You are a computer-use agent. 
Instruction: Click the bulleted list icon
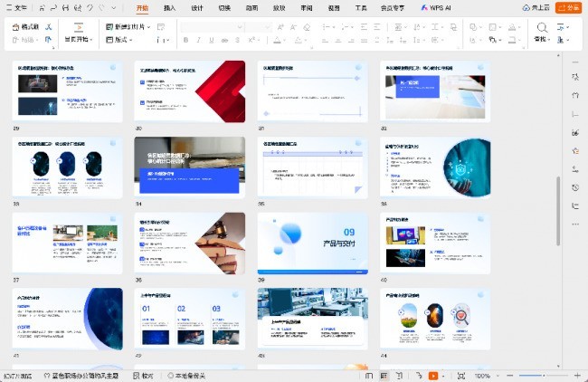click(x=327, y=26)
